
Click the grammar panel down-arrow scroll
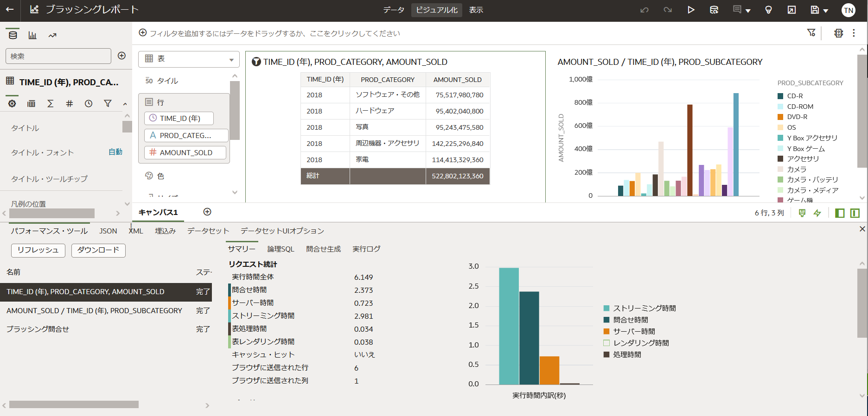(235, 192)
